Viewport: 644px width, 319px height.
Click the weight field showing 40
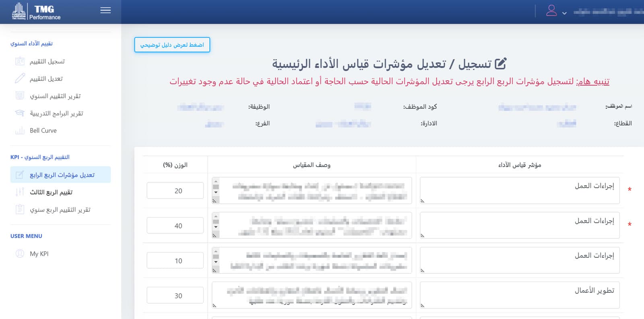coord(175,226)
